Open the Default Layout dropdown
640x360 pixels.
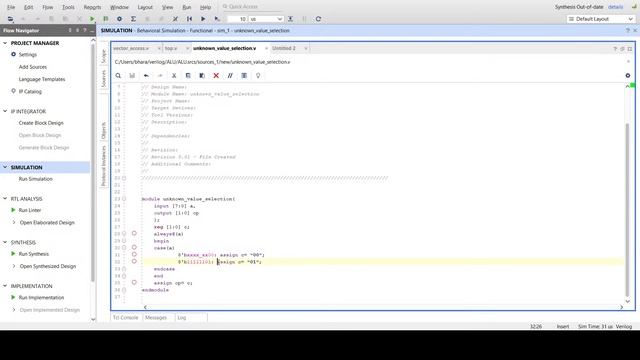(600, 19)
